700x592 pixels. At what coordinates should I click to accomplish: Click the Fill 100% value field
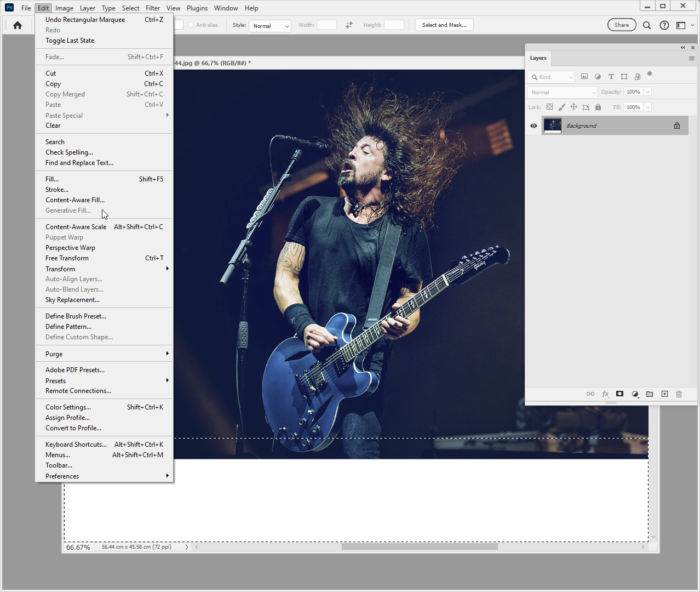click(634, 107)
